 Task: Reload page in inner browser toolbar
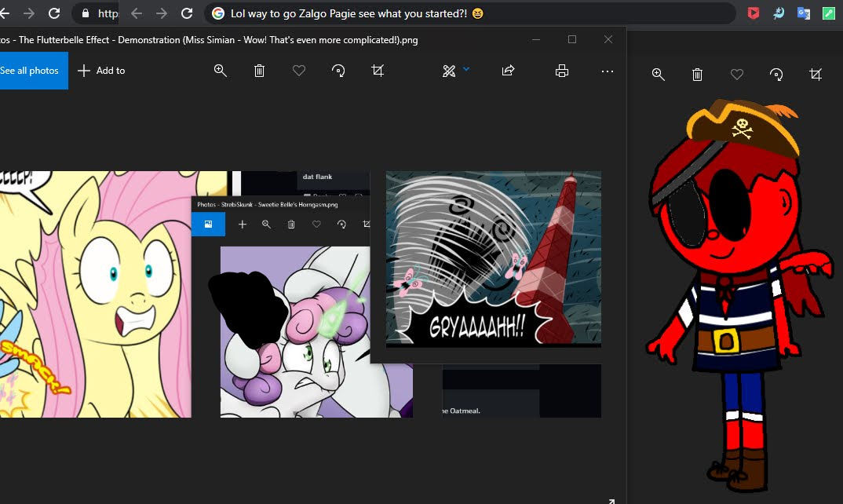click(187, 13)
